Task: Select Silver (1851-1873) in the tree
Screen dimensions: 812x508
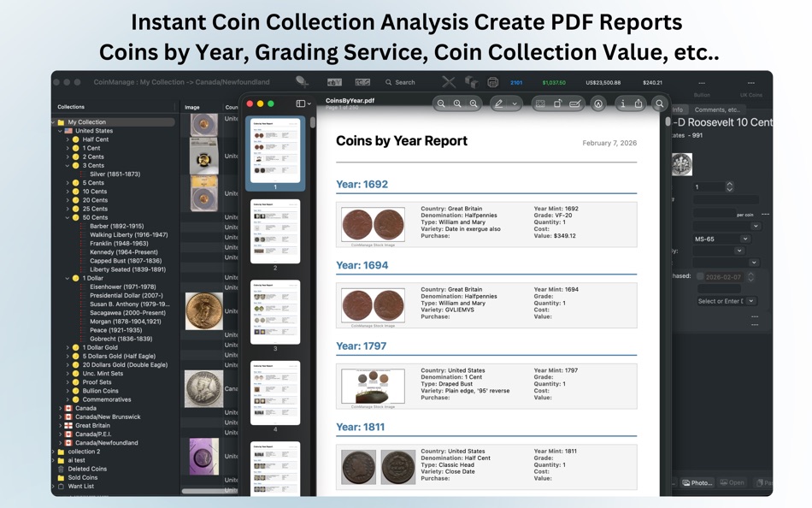Action: pos(115,174)
